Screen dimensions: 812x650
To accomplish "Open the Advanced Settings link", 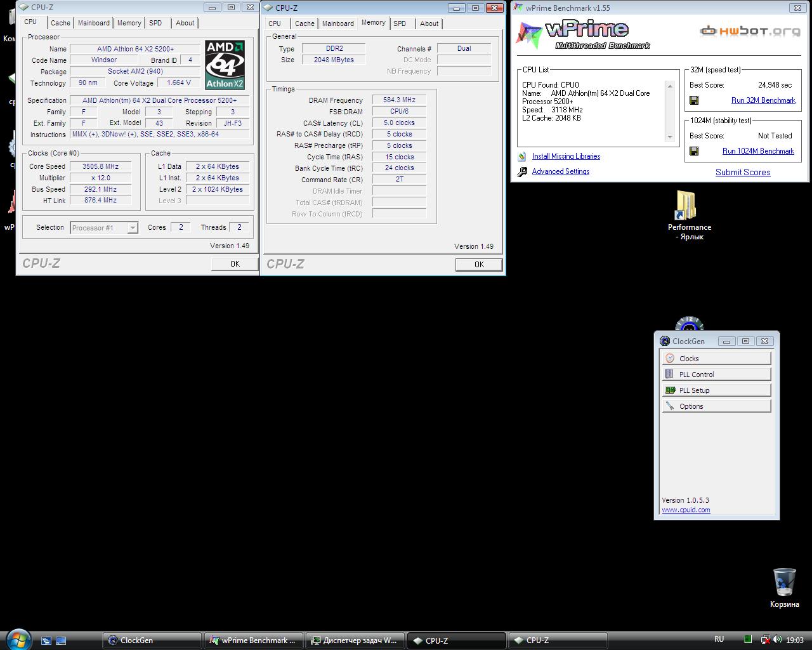I will coord(561,171).
